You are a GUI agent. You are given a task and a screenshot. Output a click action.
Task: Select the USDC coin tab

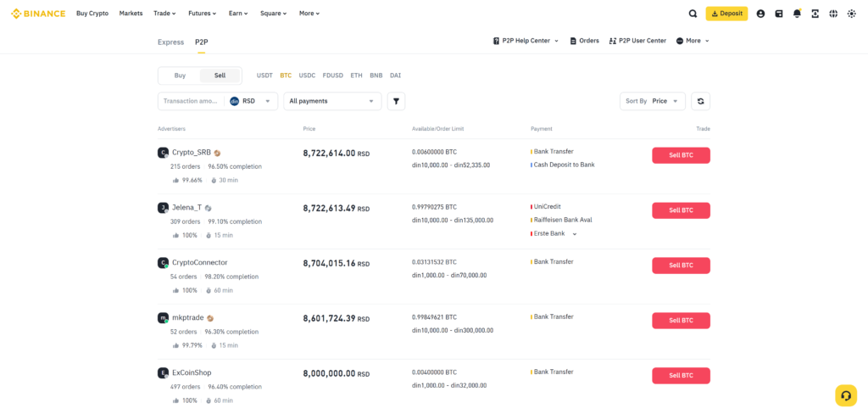[x=307, y=76]
